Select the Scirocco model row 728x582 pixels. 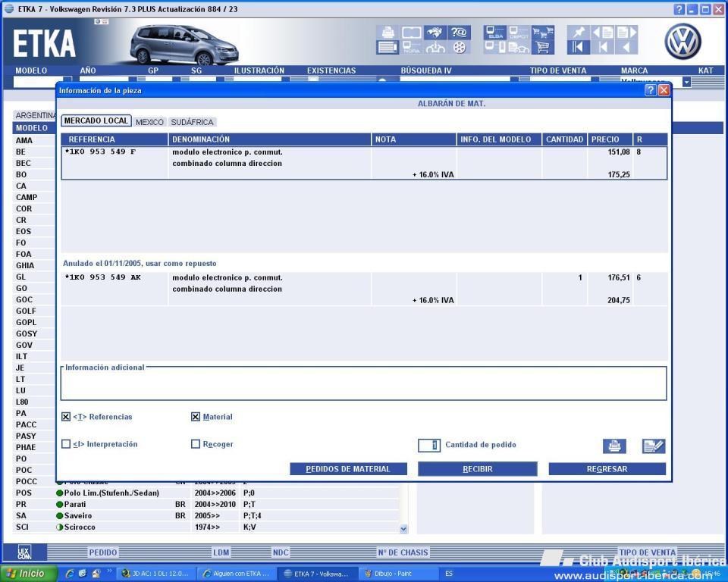(x=227, y=527)
